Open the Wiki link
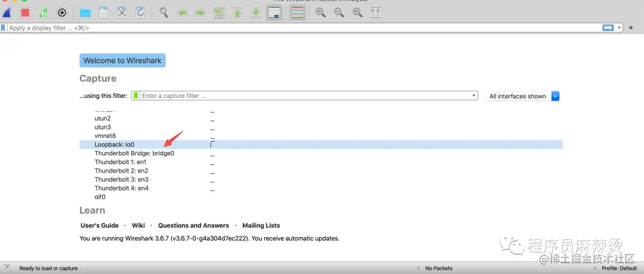The image size is (644, 274). (x=138, y=226)
